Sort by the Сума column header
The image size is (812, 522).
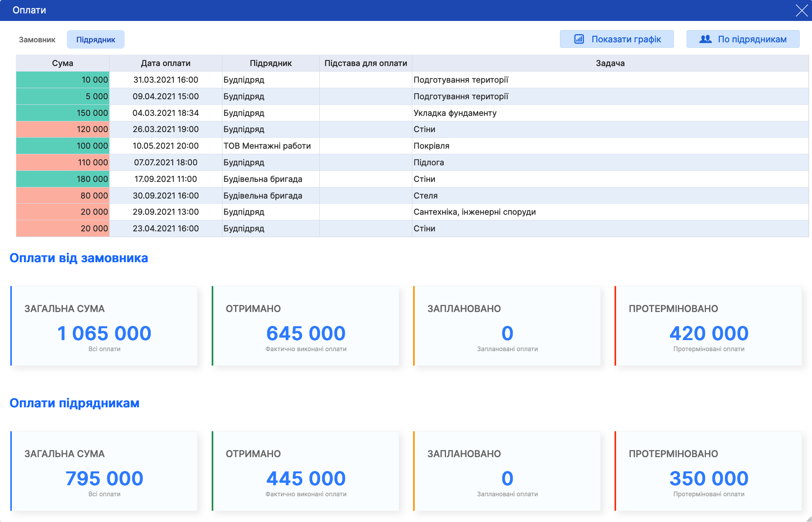coord(63,63)
